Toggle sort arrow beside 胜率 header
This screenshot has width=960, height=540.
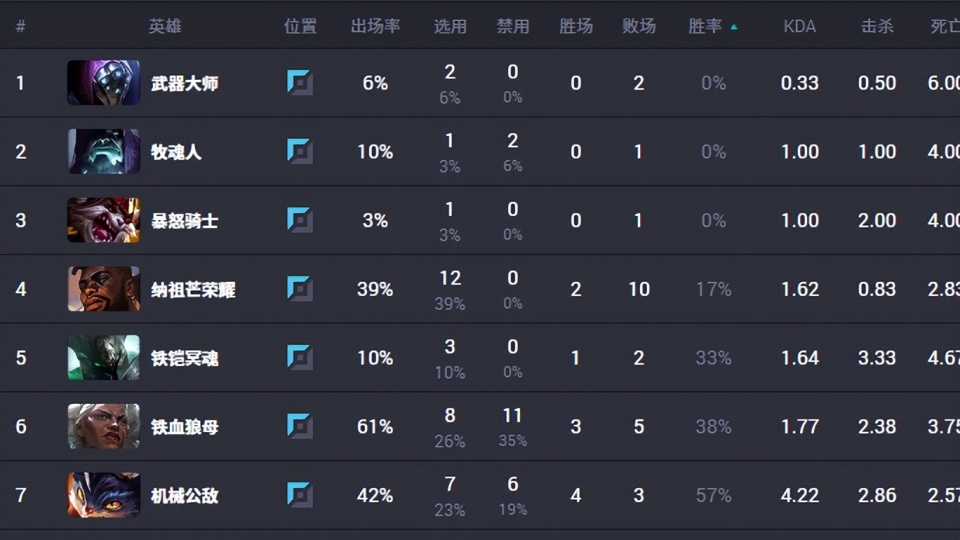(734, 27)
